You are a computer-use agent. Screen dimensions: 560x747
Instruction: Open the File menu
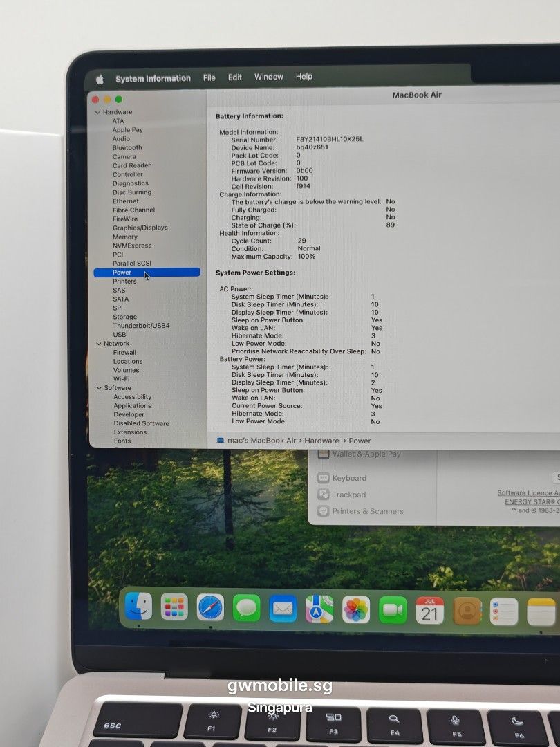(209, 77)
